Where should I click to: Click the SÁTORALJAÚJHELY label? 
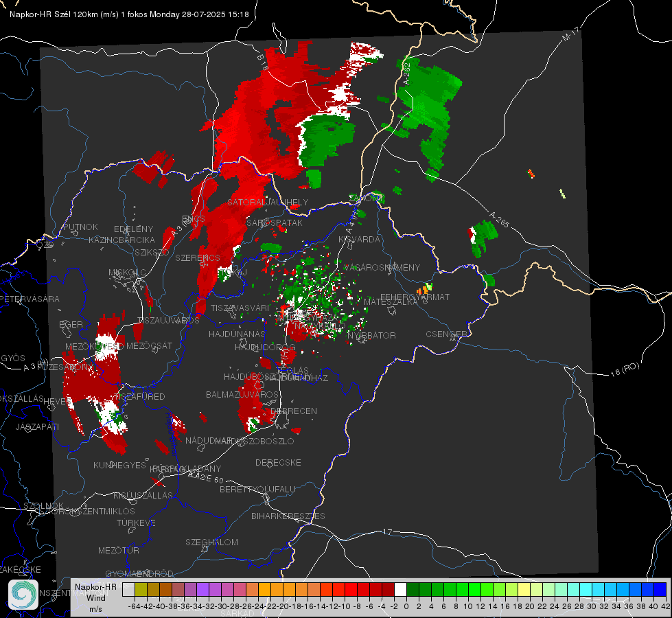[268, 202]
